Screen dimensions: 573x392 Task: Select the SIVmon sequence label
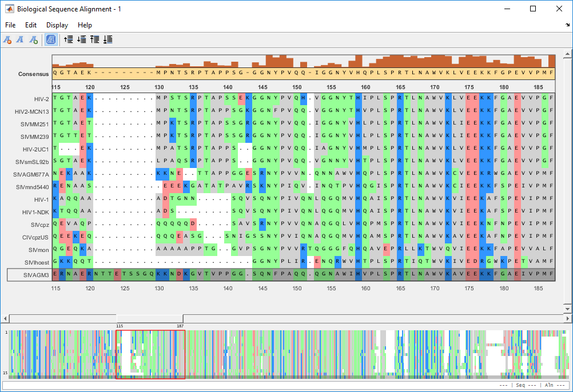pyautogui.click(x=39, y=250)
